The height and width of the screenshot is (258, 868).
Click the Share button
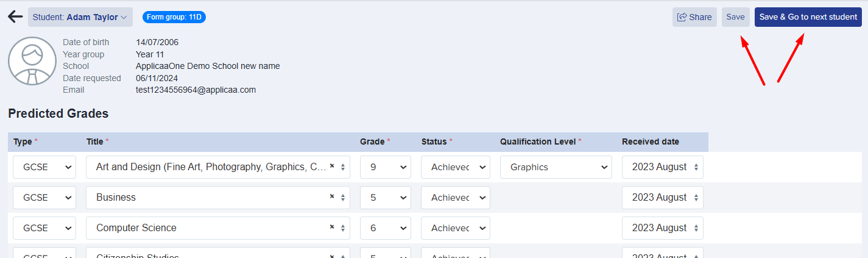(x=694, y=17)
